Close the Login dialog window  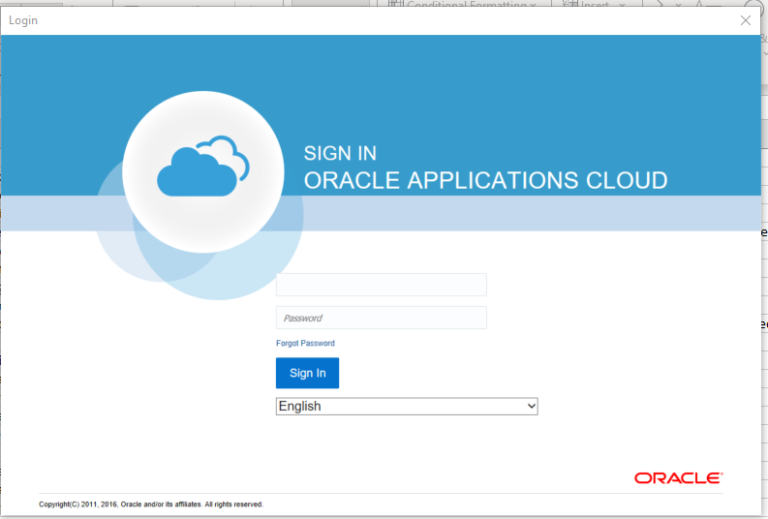coord(745,20)
